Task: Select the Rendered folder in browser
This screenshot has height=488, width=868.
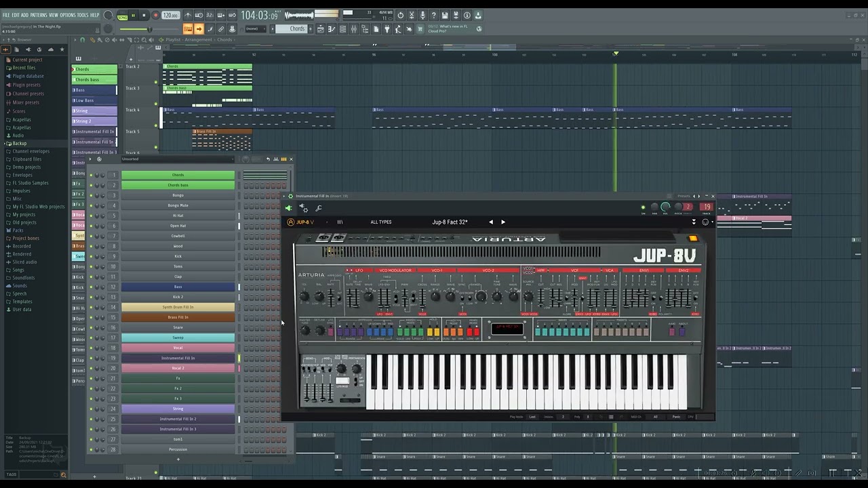Action: (22, 254)
